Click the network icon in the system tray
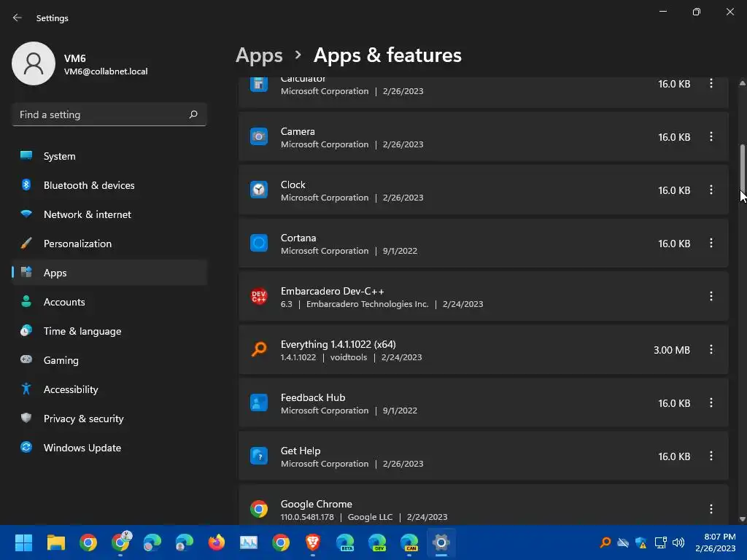The width and height of the screenshot is (747, 560). click(x=660, y=542)
